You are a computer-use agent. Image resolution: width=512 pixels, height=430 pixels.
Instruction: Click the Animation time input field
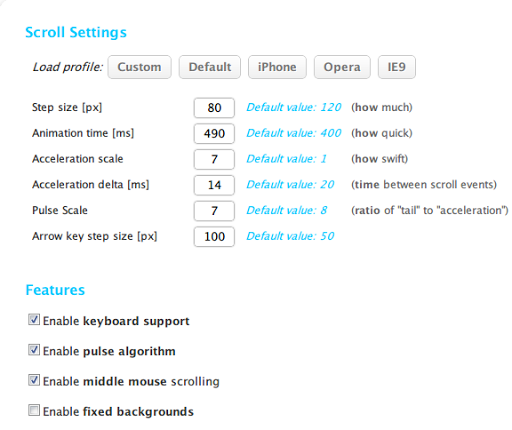coord(214,133)
